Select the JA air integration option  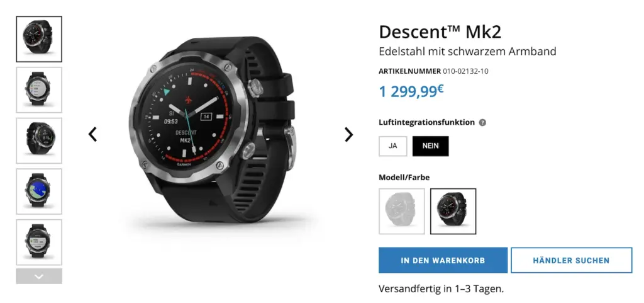point(393,146)
